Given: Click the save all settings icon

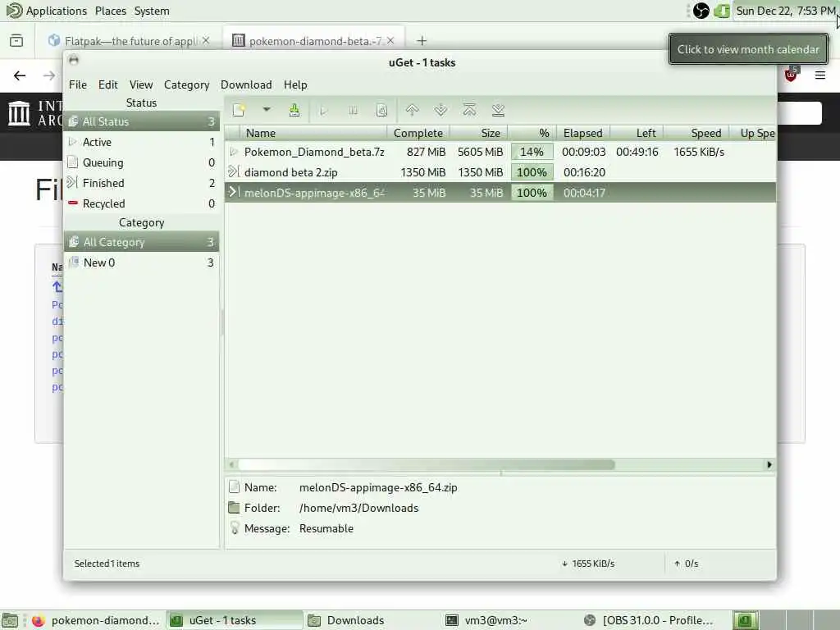Looking at the screenshot, I should tap(294, 111).
